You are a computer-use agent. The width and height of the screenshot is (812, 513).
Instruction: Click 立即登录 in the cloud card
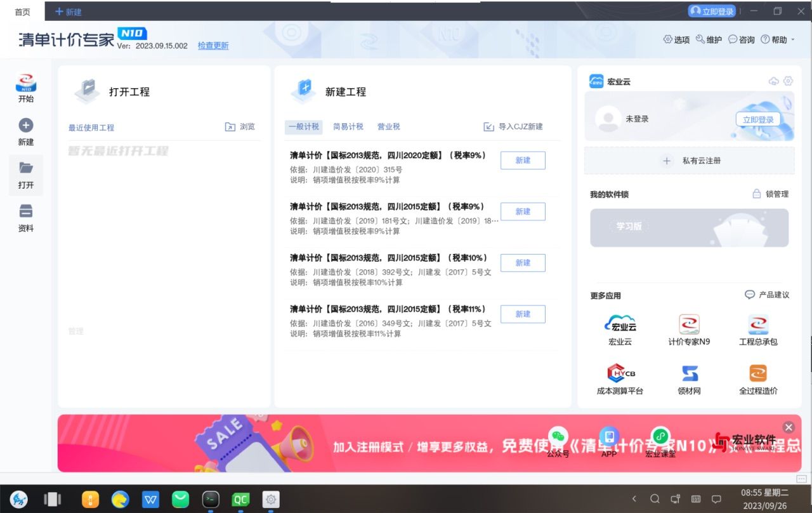pos(758,119)
